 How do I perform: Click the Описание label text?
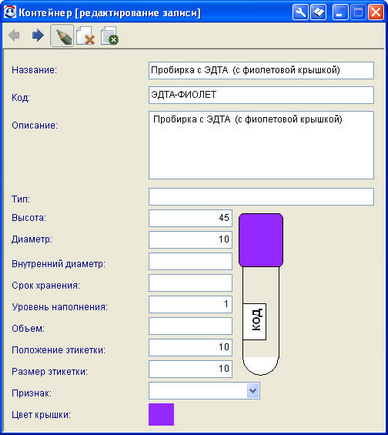click(x=35, y=126)
